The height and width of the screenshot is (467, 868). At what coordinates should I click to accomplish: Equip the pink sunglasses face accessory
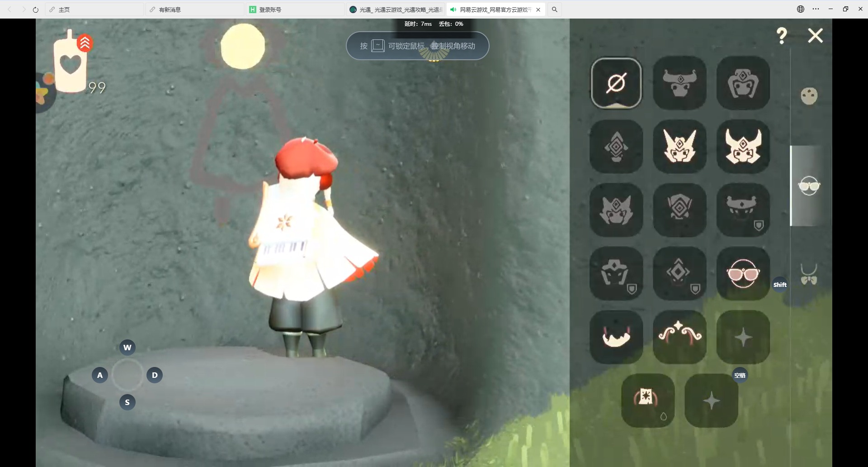tap(743, 273)
